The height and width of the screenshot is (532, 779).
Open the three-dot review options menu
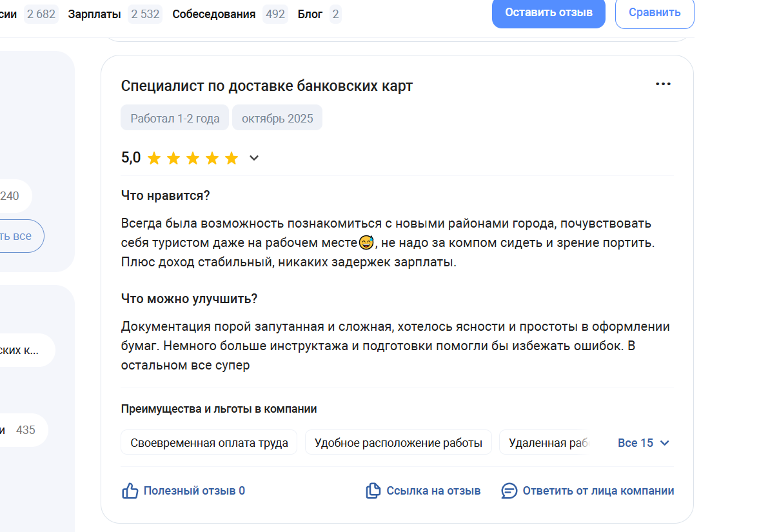(663, 84)
